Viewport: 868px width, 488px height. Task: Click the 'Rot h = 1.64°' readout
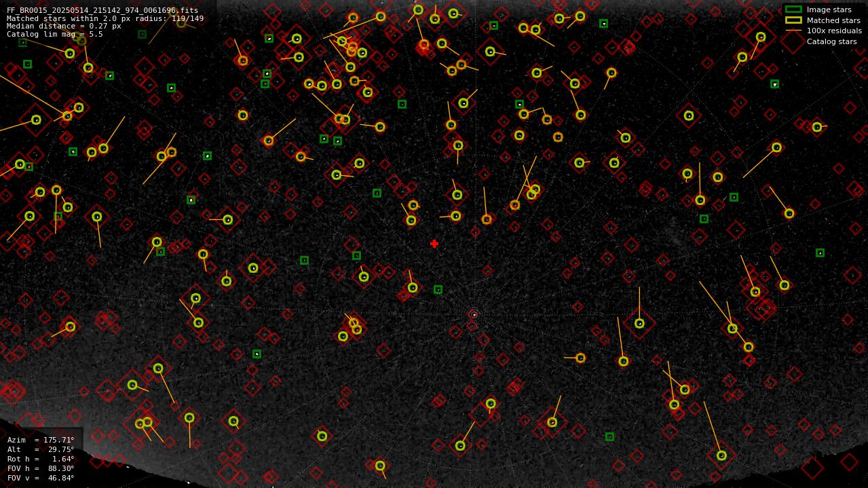coord(41,459)
